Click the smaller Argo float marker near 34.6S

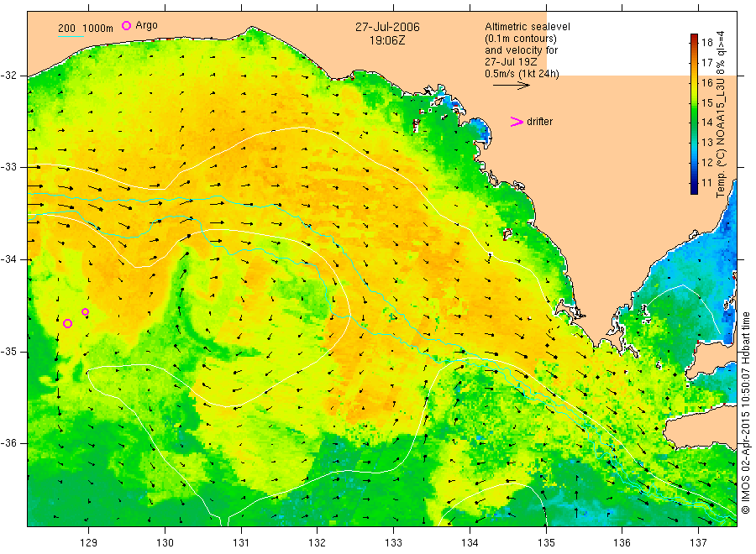pos(86,311)
